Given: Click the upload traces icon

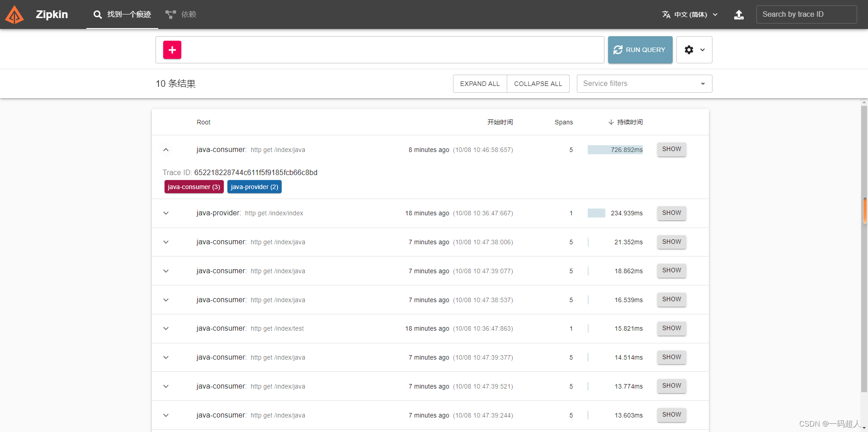Looking at the screenshot, I should (x=739, y=14).
